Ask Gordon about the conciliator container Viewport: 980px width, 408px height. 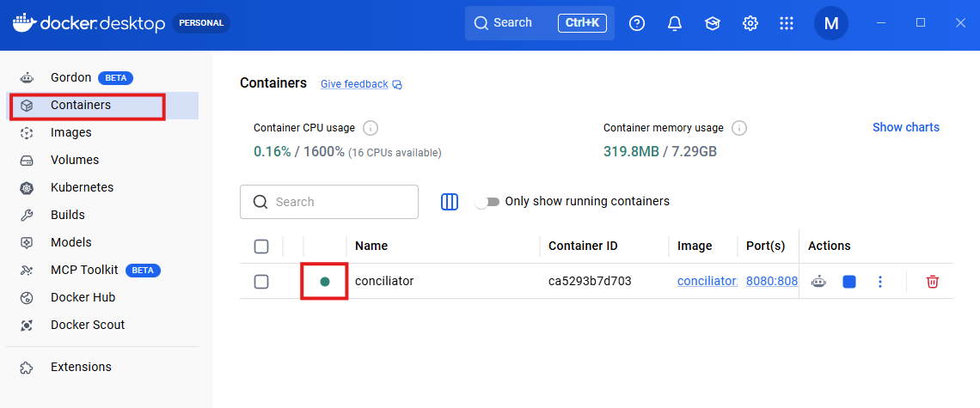tap(818, 281)
